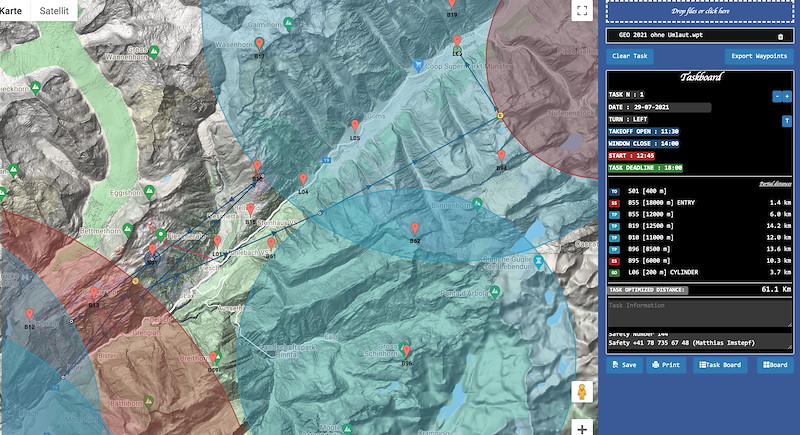
Task: Click WINDOW CLOSE : 14:00 label
Action: pyautogui.click(x=643, y=144)
